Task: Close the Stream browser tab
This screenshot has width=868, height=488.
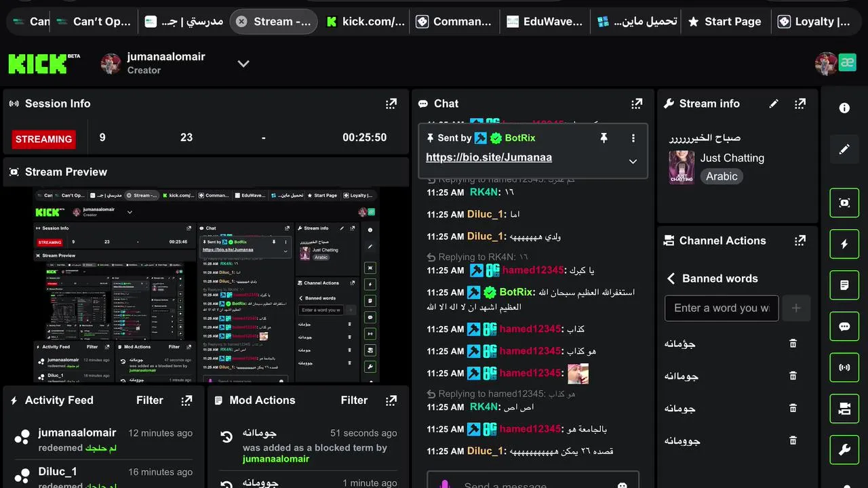Action: pos(241,22)
